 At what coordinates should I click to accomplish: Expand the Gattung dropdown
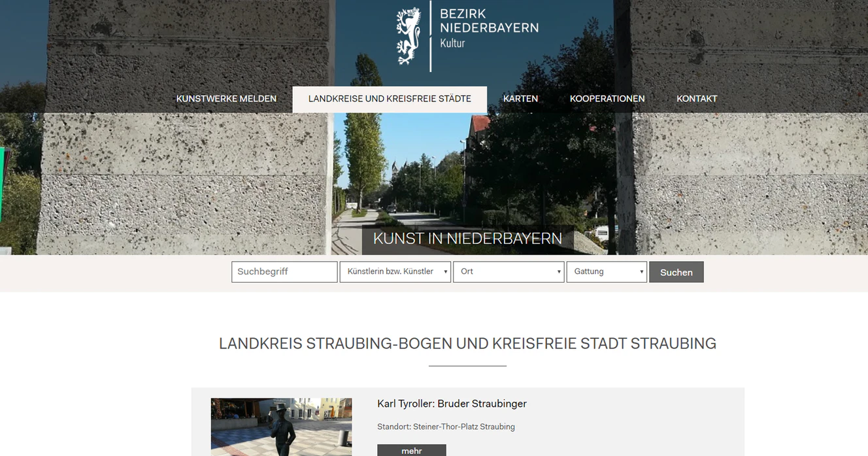(607, 272)
